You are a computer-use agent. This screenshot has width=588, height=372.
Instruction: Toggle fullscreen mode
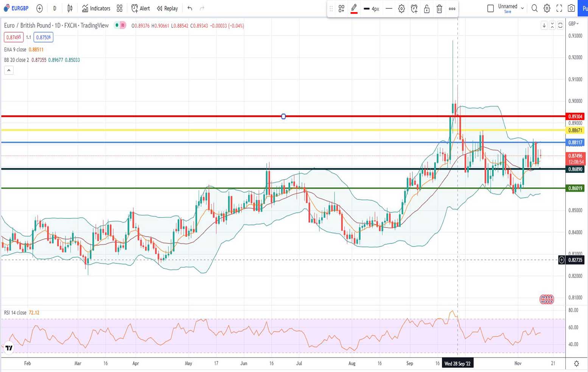pos(559,8)
